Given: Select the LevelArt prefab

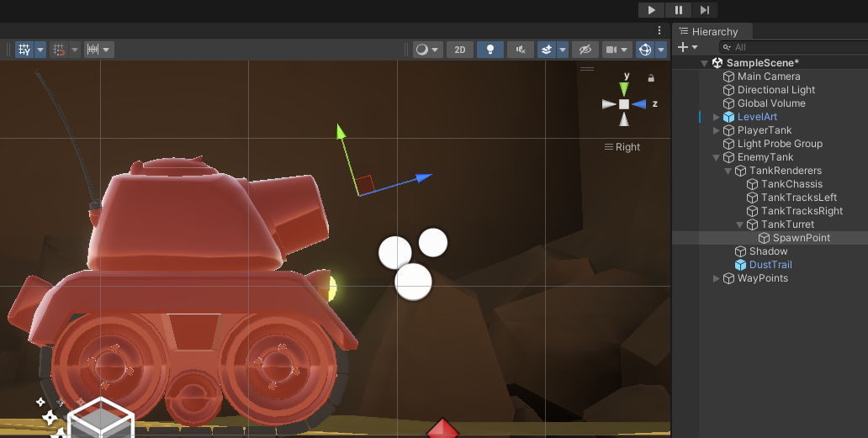Looking at the screenshot, I should [757, 117].
